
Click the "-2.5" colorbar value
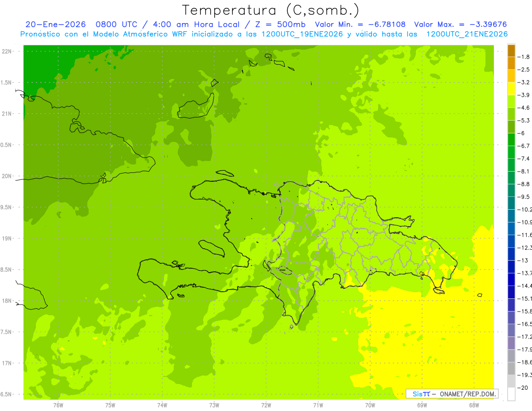coord(524,70)
